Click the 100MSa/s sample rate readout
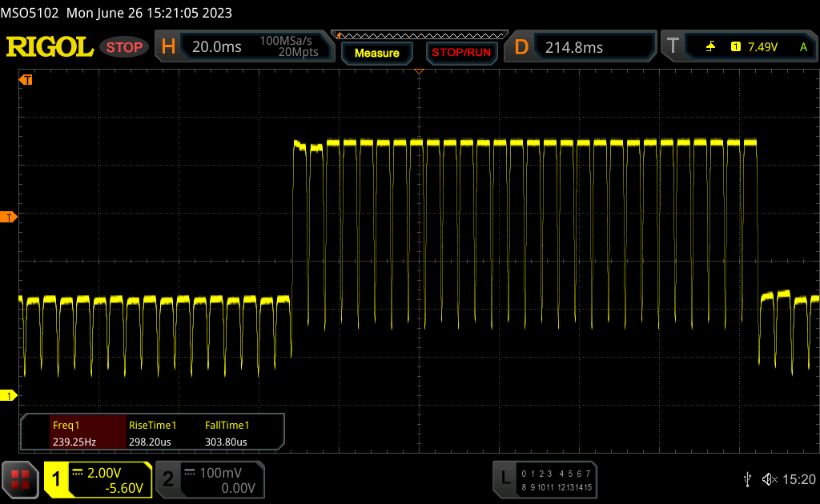 pyautogui.click(x=286, y=41)
